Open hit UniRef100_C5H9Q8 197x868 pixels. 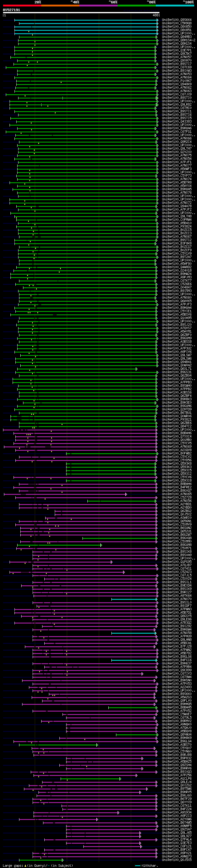point(176,23)
